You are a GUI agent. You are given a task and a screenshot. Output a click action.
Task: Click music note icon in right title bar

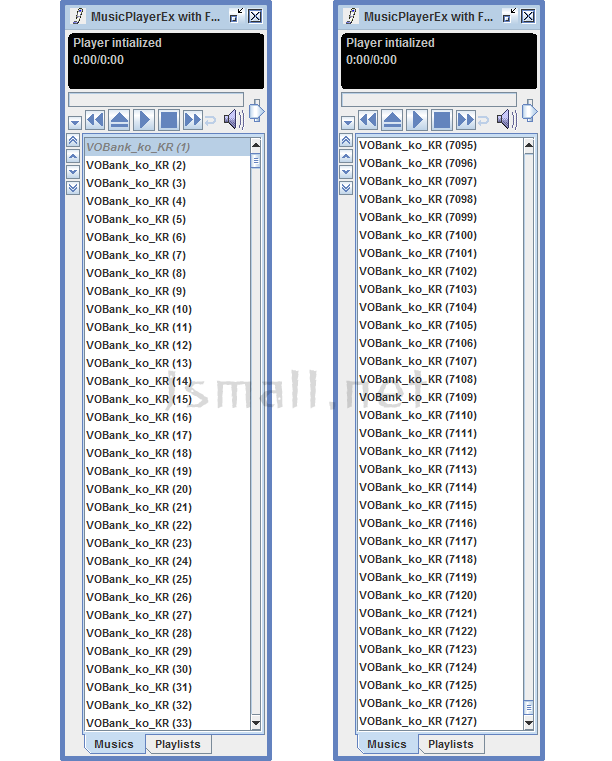(350, 16)
